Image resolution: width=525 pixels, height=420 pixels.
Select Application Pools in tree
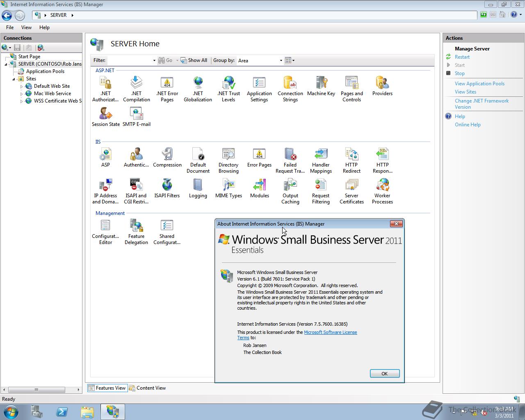pos(45,71)
